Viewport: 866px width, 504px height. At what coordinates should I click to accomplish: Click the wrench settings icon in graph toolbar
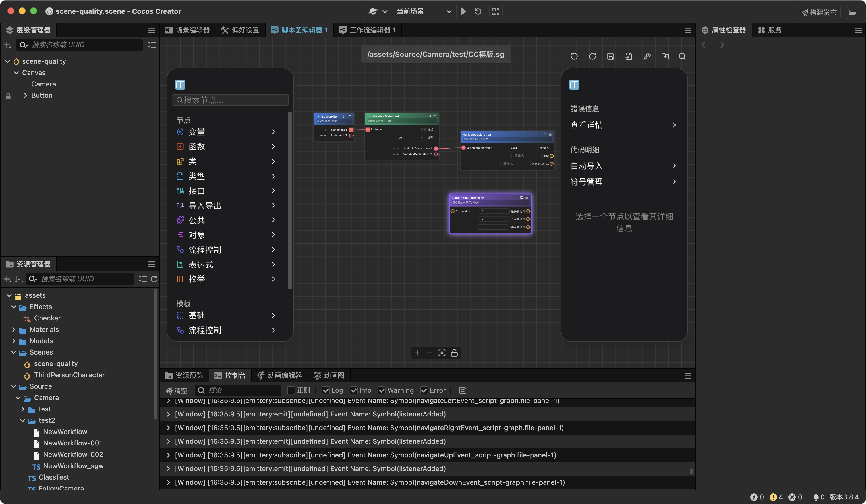(x=647, y=56)
